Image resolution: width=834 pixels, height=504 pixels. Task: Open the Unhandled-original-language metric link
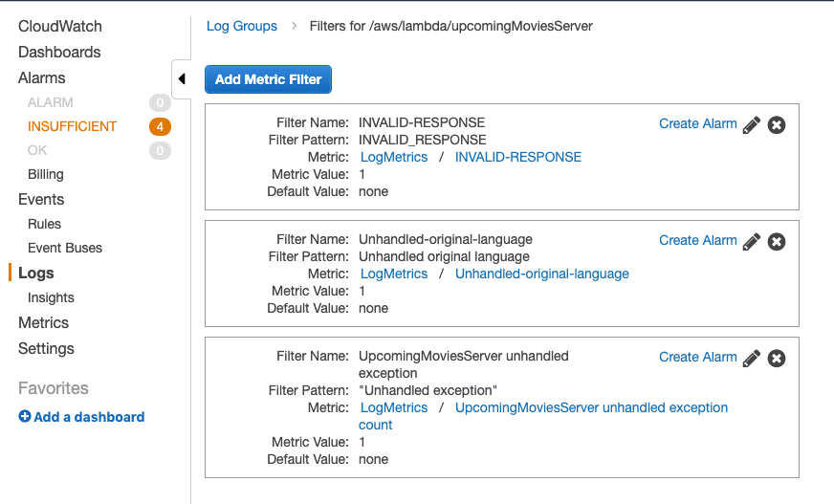pyautogui.click(x=542, y=274)
